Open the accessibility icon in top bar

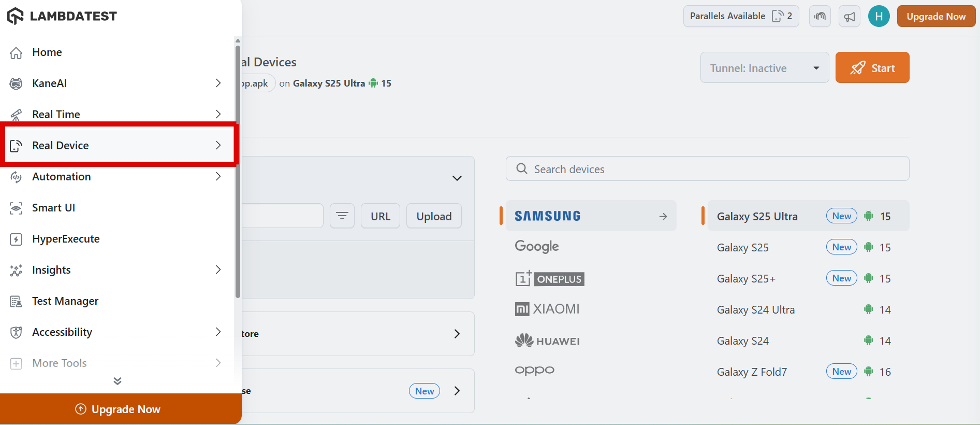pos(820,17)
